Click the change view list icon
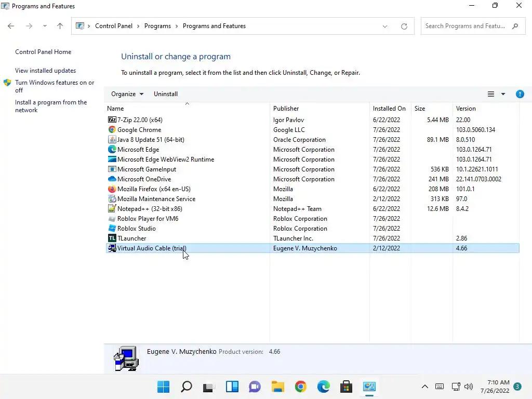 coord(491,94)
